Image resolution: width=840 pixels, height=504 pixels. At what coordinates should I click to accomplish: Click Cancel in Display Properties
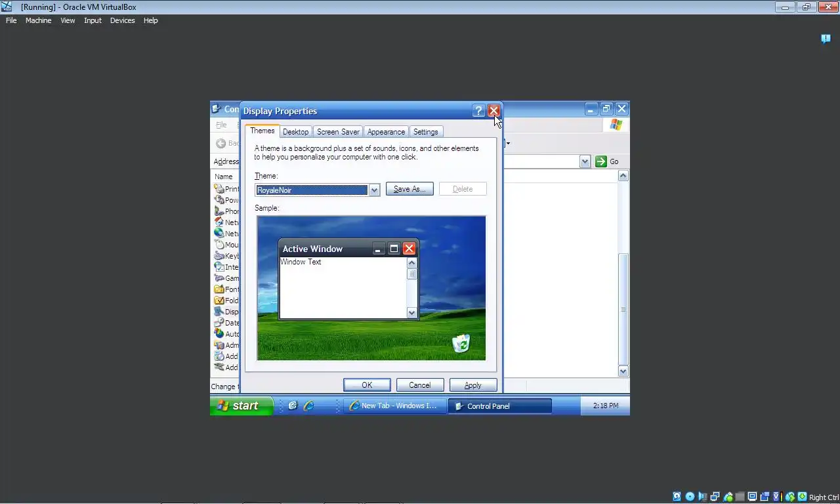[x=420, y=385]
